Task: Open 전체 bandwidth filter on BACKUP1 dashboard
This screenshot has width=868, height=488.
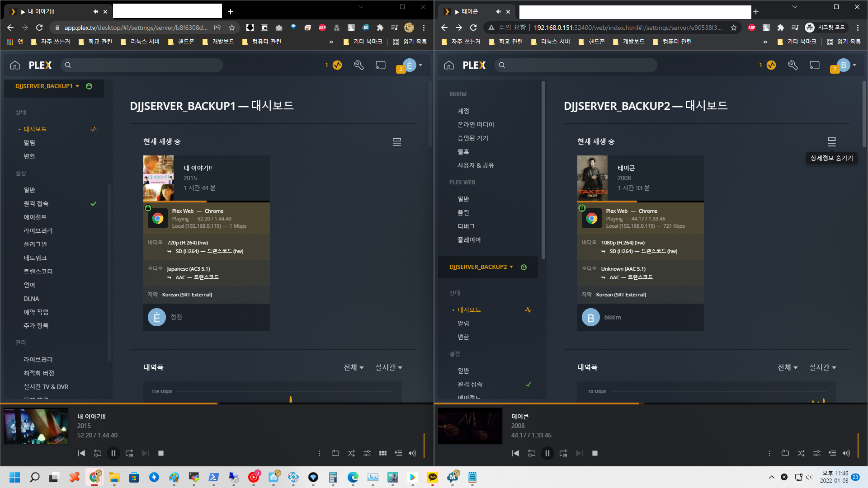Action: tap(354, 367)
